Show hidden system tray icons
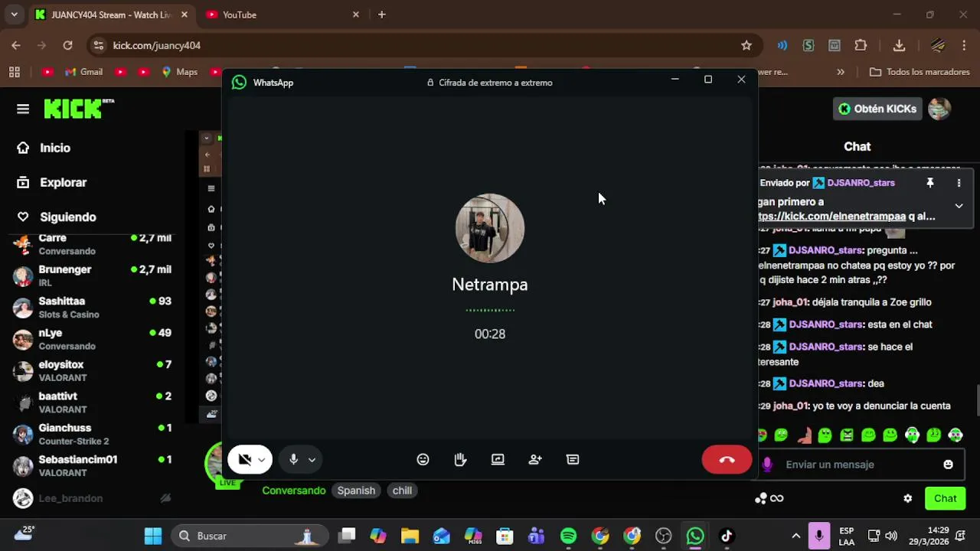The width and height of the screenshot is (980, 551). point(795,536)
